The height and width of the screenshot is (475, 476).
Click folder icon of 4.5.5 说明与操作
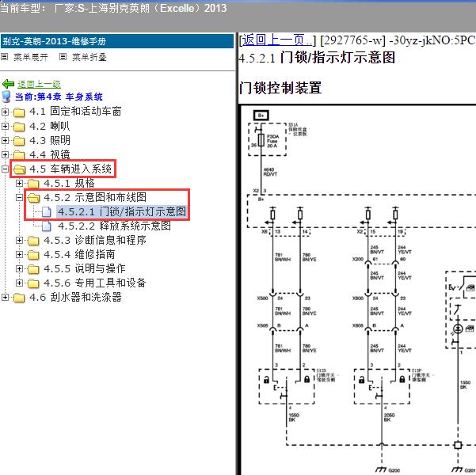click(x=33, y=269)
